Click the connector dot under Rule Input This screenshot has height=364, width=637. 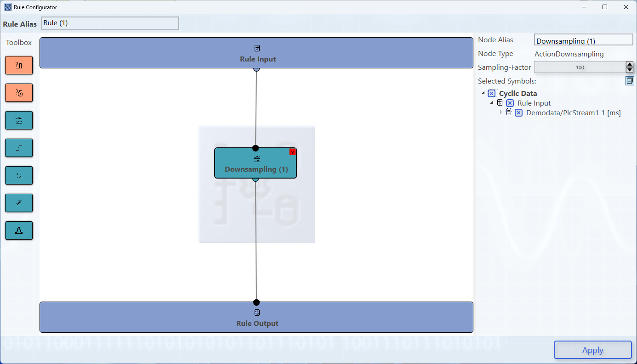point(256,69)
